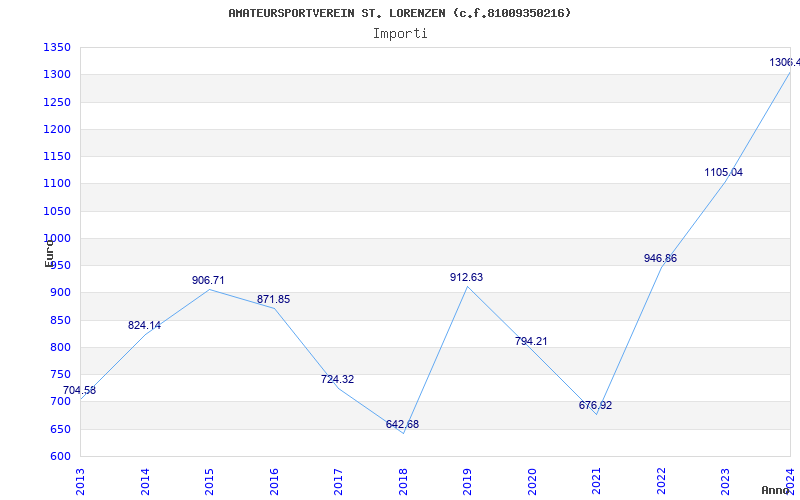Screen dimensions: 800x500
Task: Click the 2014 x-axis year label
Action: point(144,482)
